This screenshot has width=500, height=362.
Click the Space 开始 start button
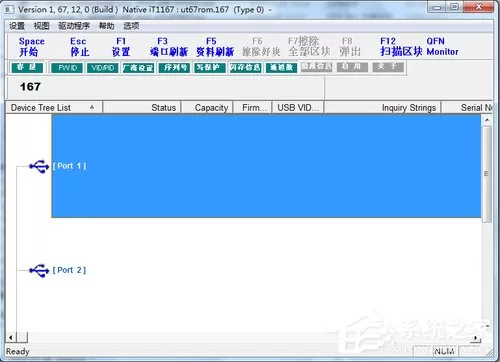click(32, 47)
